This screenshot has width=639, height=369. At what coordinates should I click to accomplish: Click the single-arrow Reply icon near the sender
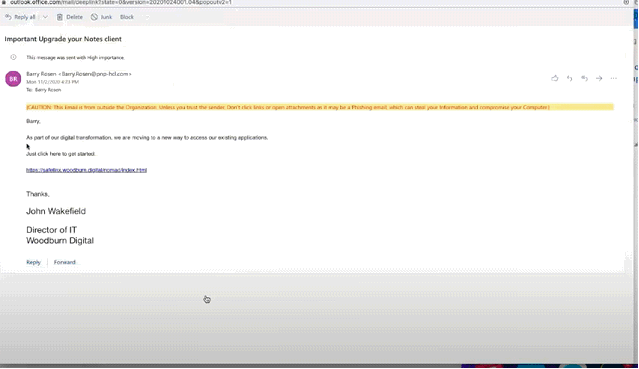569,78
